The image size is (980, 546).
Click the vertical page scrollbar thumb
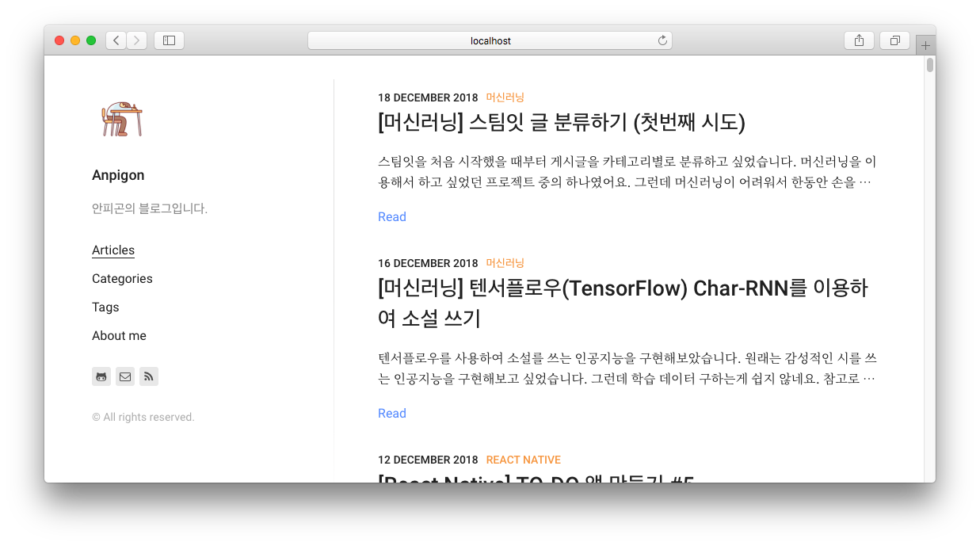[930, 65]
